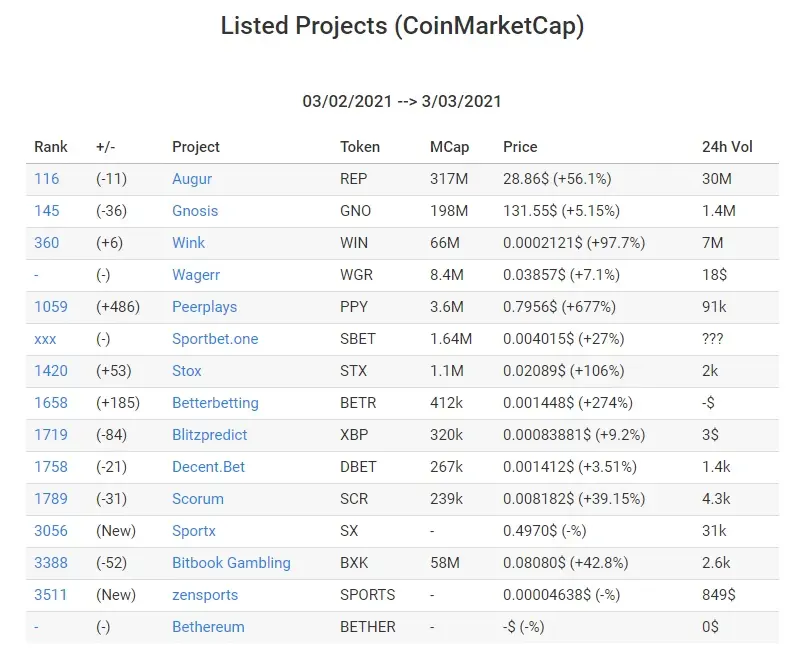Click the 0.004015$ (+27%) price
809x655 pixels.
click(x=564, y=339)
